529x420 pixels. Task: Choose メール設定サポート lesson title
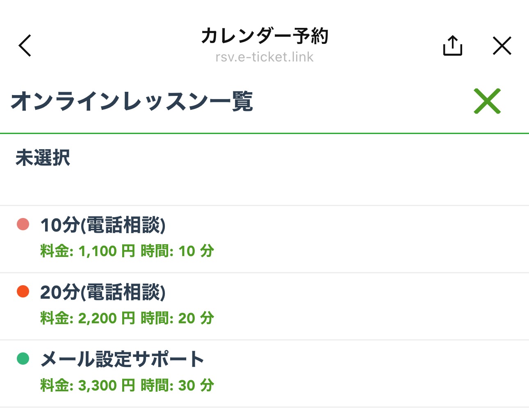tap(122, 359)
